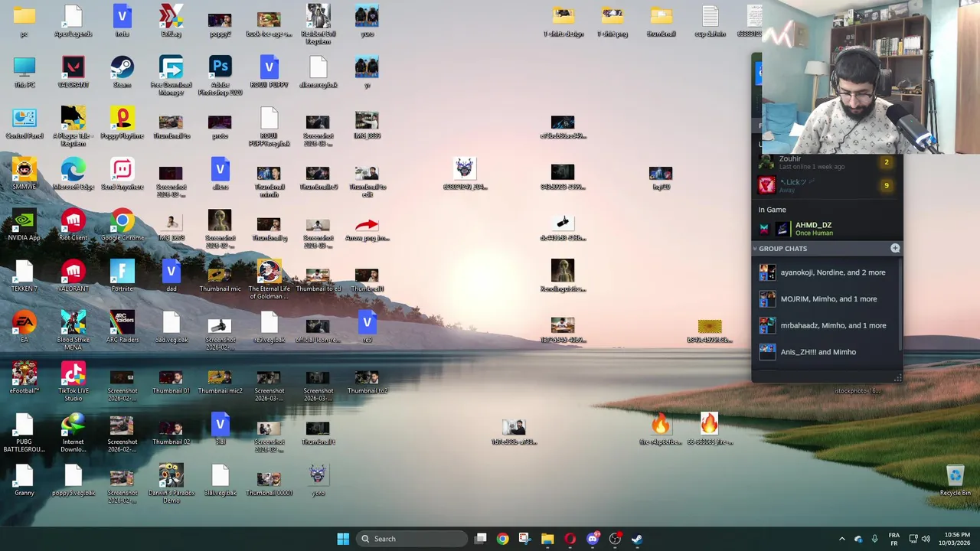Select the TikTok LIVE Studio desktop icon
This screenshot has height=551, width=980.
click(73, 382)
